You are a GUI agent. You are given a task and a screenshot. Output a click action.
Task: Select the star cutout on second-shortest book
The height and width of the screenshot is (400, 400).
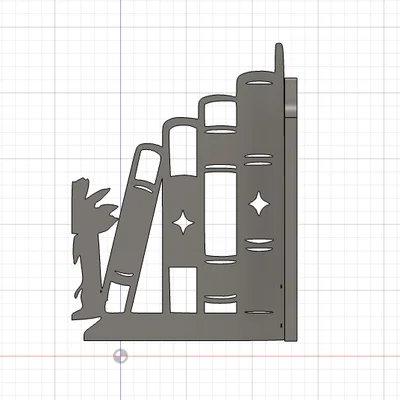[183, 222]
